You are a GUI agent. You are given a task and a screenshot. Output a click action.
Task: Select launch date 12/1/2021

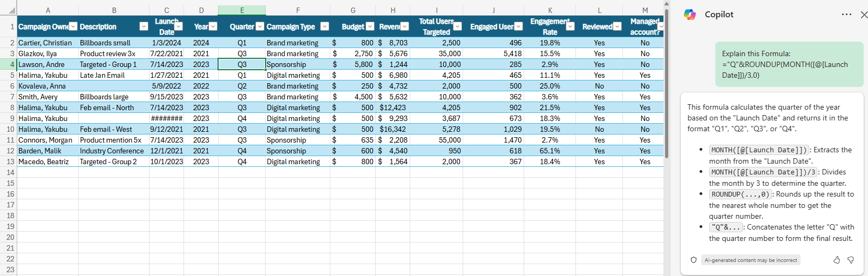pos(167,151)
